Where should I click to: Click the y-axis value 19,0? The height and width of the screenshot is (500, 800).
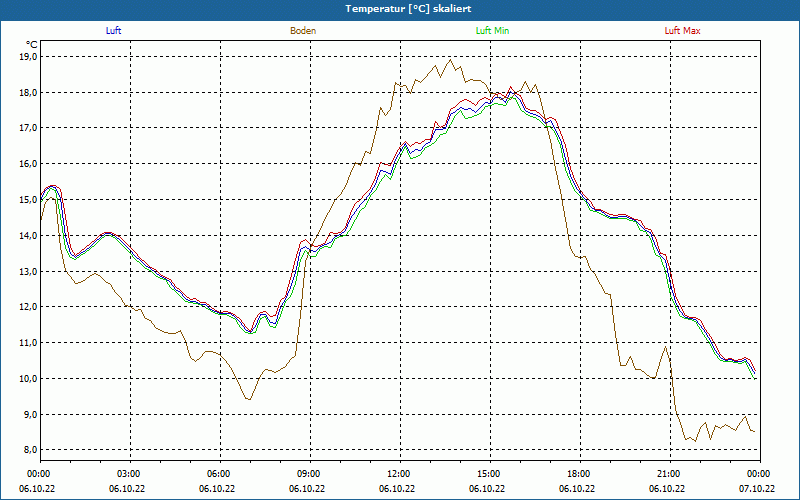coord(29,57)
